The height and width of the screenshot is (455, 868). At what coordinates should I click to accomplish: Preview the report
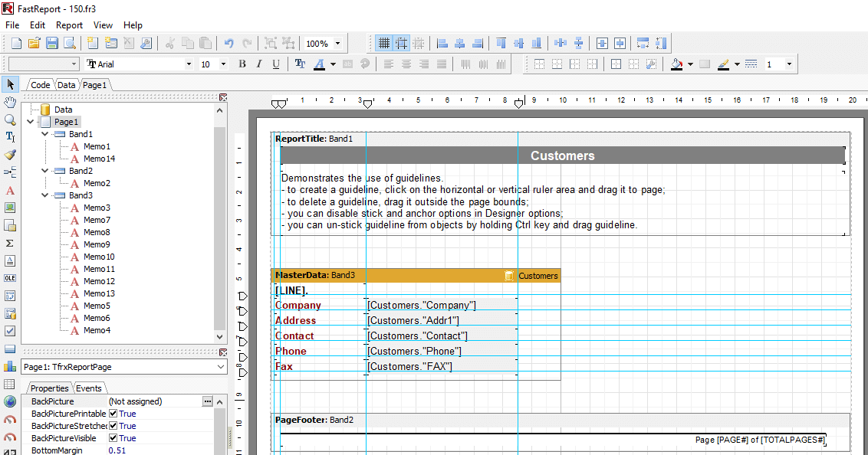[x=70, y=43]
